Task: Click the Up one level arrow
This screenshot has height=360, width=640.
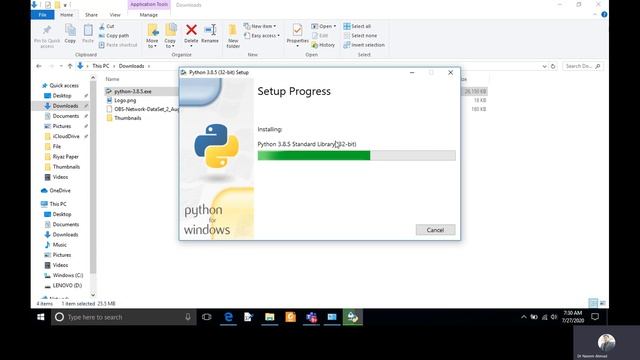Action: pyautogui.click(x=70, y=66)
